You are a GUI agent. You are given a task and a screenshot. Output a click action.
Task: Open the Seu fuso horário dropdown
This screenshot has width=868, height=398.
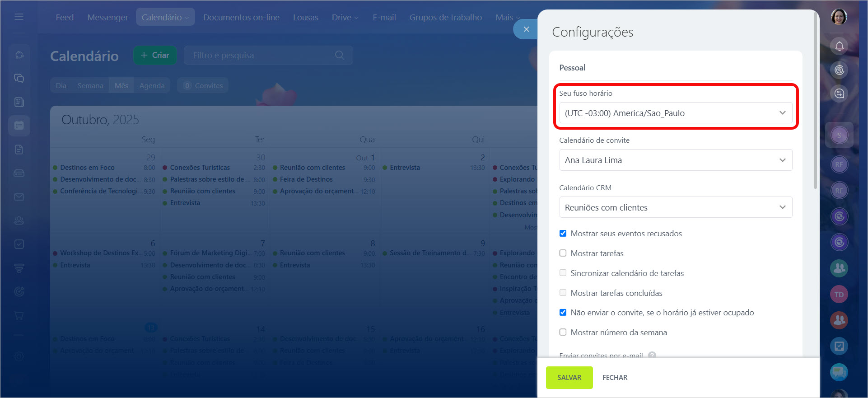tap(675, 113)
